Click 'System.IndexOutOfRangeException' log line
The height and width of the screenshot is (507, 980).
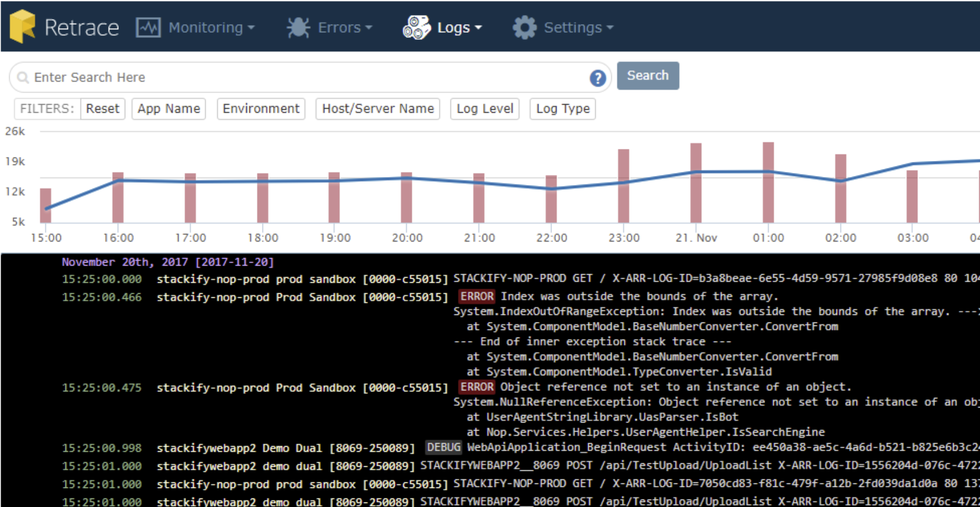tap(716, 312)
